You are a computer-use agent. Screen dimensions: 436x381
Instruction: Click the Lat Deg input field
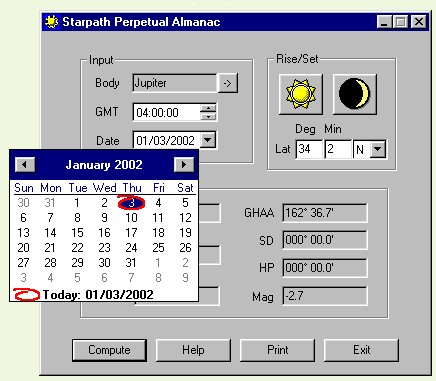[x=309, y=149]
